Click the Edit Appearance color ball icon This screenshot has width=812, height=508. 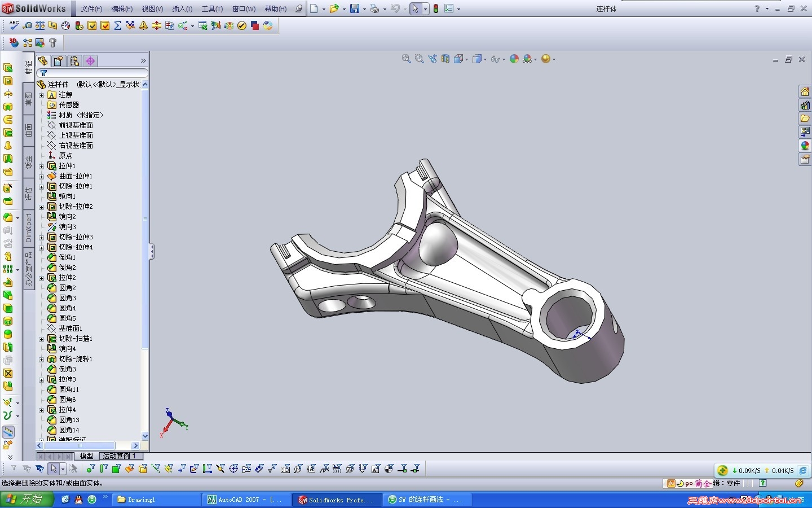point(514,59)
